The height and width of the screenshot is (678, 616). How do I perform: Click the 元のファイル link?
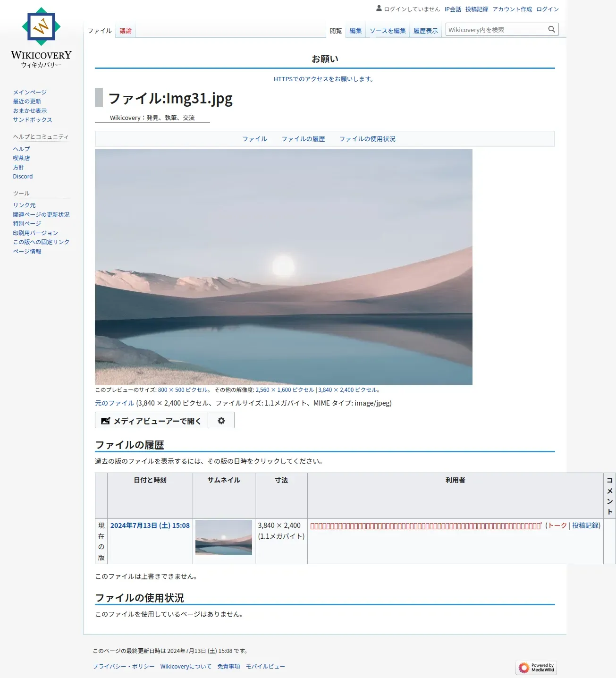(115, 403)
